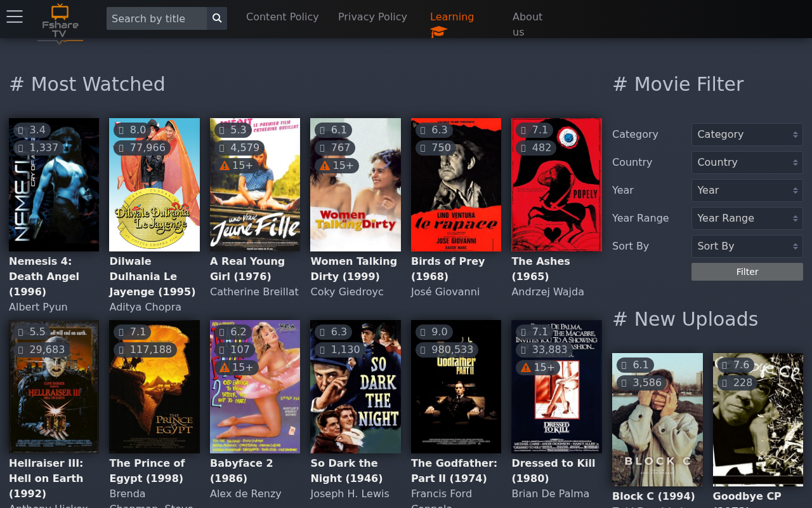Open The Ashes (1965) title
The width and height of the screenshot is (812, 508).
click(x=540, y=269)
